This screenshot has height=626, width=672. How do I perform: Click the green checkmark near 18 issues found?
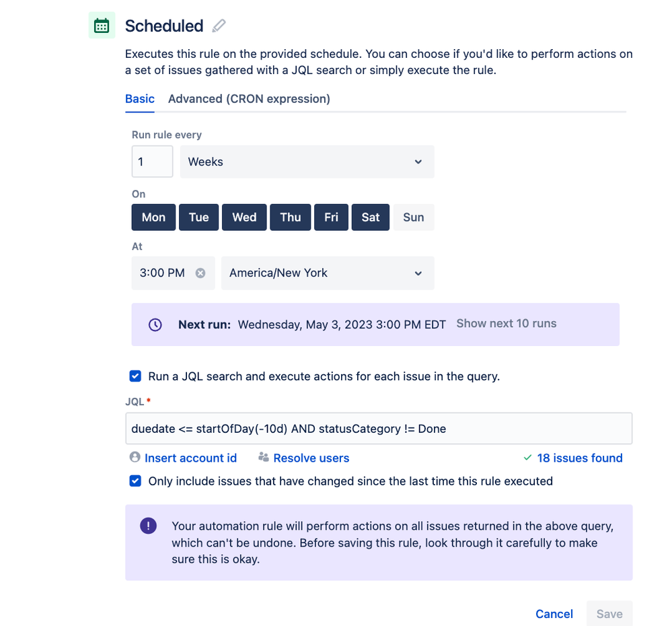[527, 458]
